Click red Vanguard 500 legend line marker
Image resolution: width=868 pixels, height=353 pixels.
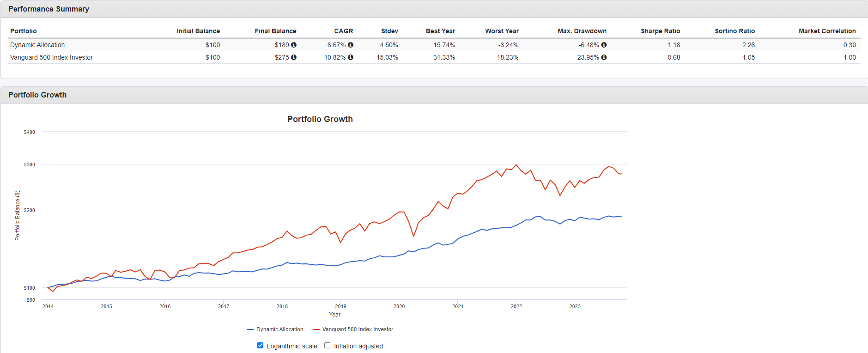pos(316,329)
